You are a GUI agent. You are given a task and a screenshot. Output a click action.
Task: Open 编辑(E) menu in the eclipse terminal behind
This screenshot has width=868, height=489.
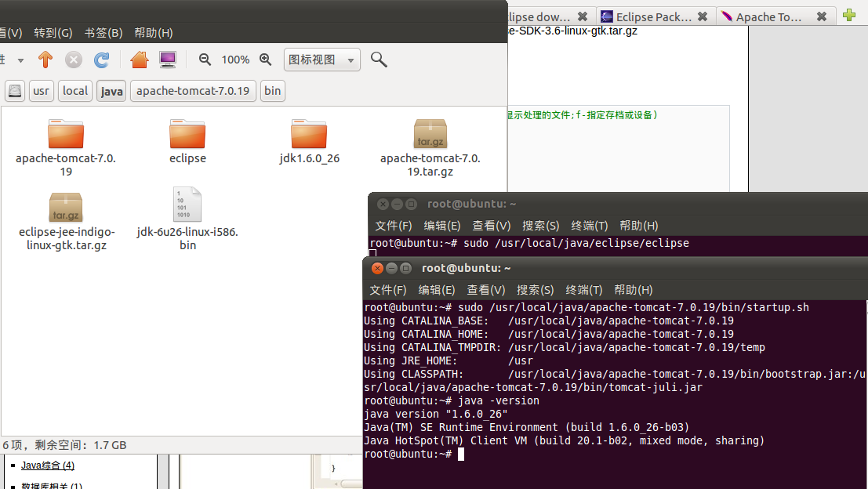442,226
